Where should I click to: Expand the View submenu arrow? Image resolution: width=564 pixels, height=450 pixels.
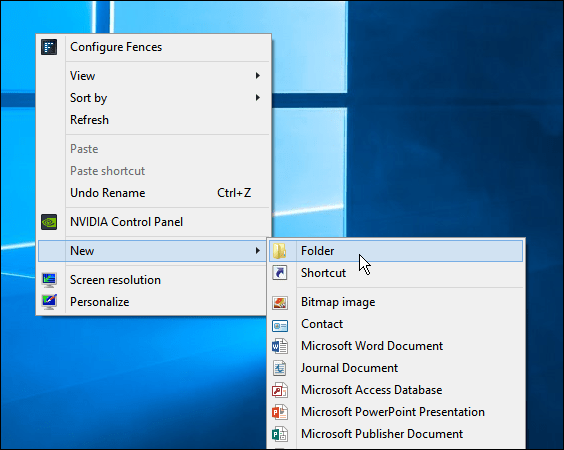(258, 76)
